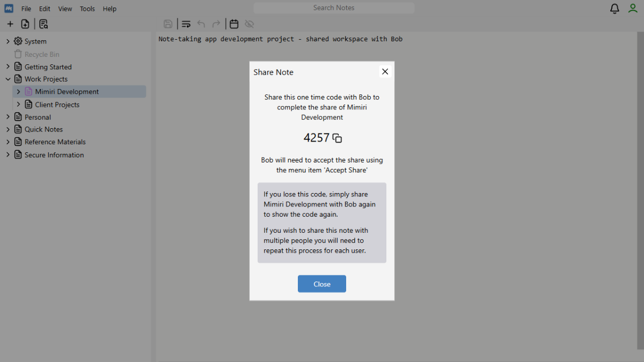The image size is (644, 362).
Task: Click the Search Notes field
Action: tap(334, 8)
